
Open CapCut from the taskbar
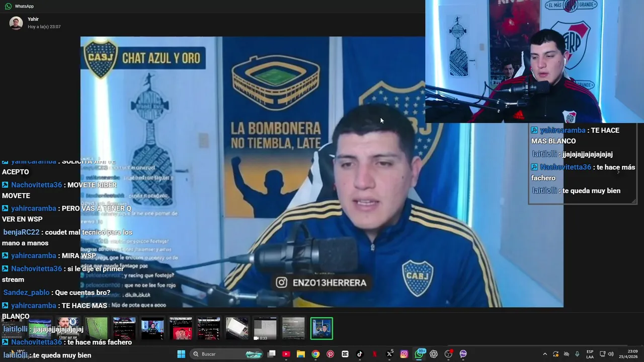point(345,354)
